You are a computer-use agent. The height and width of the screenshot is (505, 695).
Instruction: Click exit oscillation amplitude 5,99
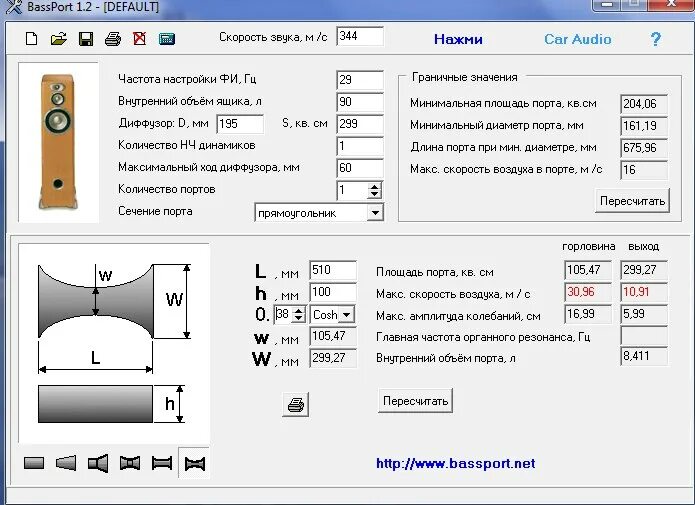pos(644,314)
